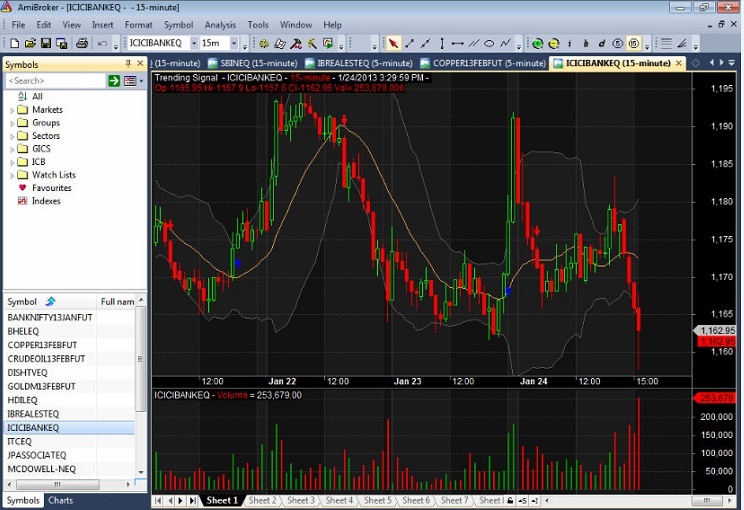Select the zig-zag line tool

[505, 44]
